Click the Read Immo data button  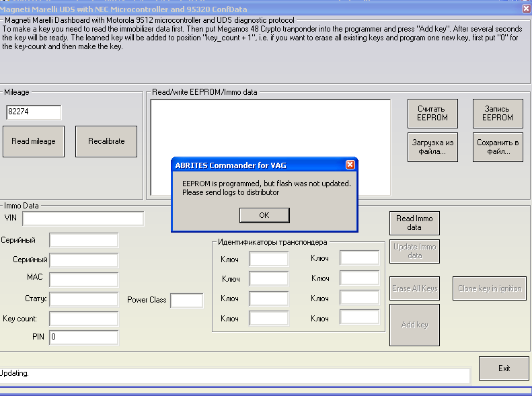[414, 223]
